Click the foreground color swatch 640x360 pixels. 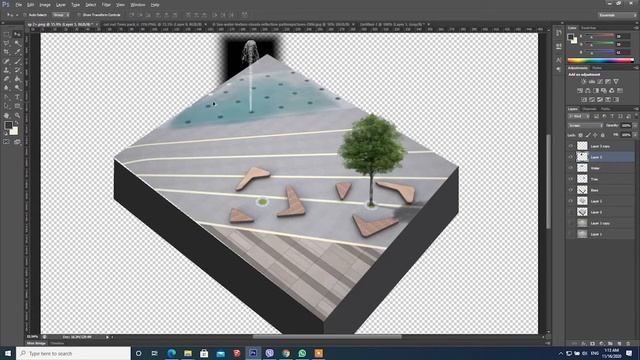point(8,125)
